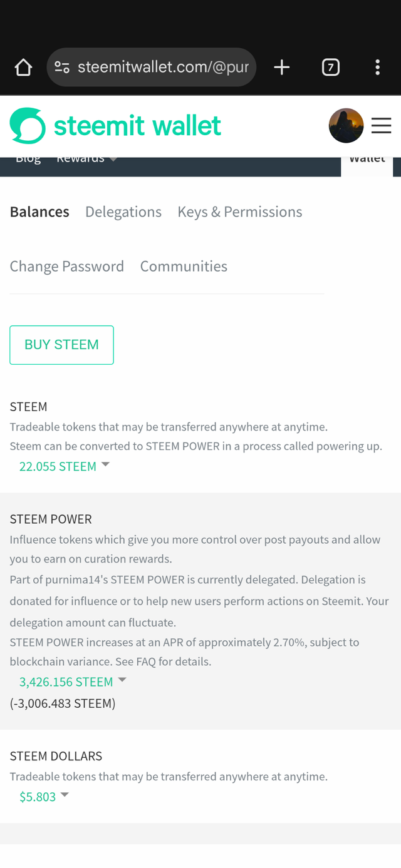
Task: Switch to the Delegations tab
Action: coord(123,212)
